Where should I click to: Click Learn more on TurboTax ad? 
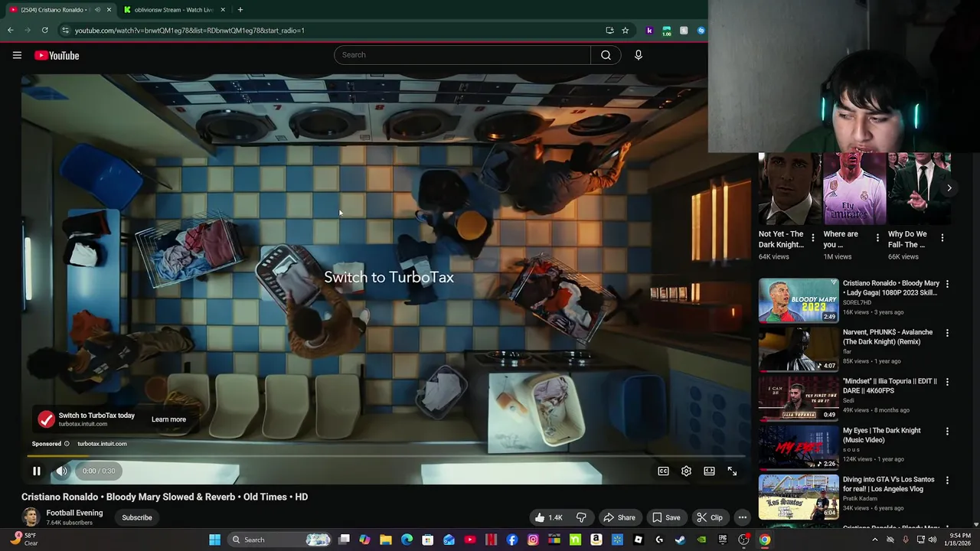[x=168, y=419]
